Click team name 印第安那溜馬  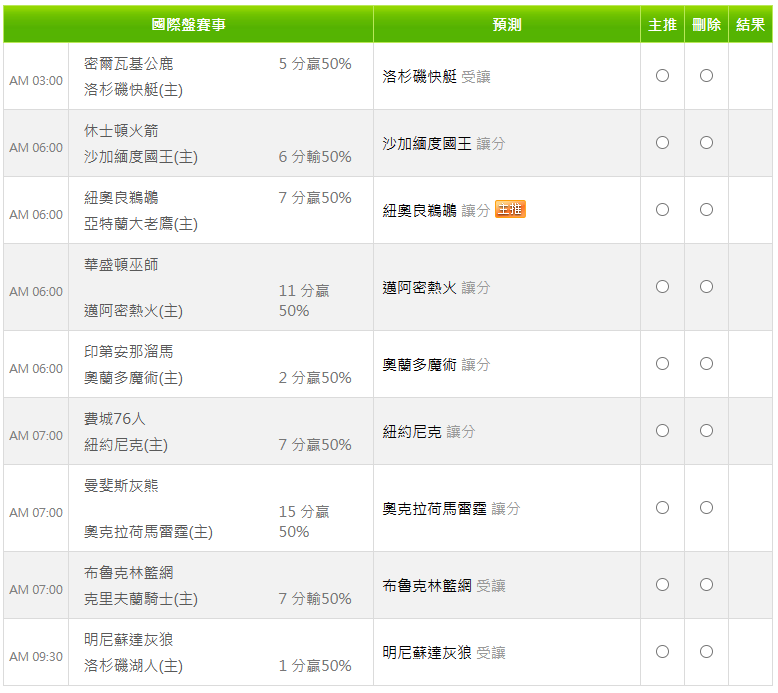click(x=129, y=352)
